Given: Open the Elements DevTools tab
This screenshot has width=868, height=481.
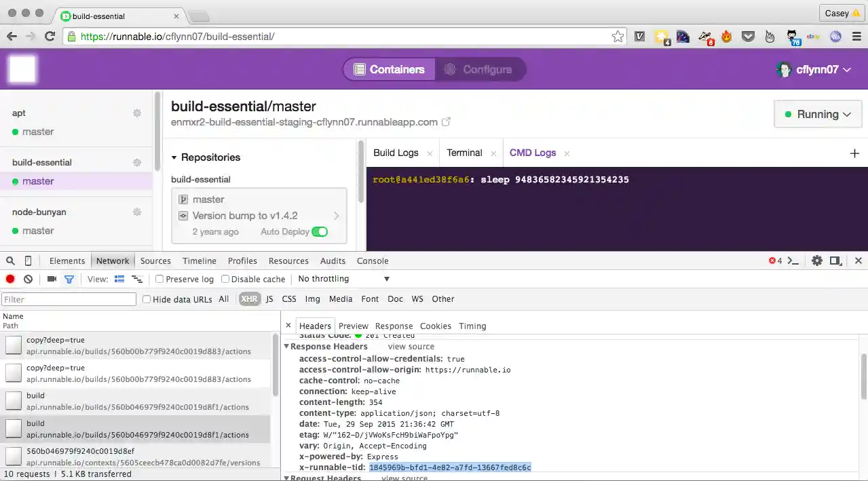Looking at the screenshot, I should (x=67, y=261).
